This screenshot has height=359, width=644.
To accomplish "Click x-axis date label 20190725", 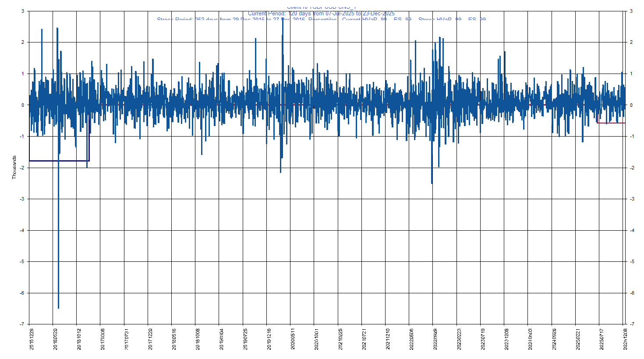I will pyautogui.click(x=245, y=339).
